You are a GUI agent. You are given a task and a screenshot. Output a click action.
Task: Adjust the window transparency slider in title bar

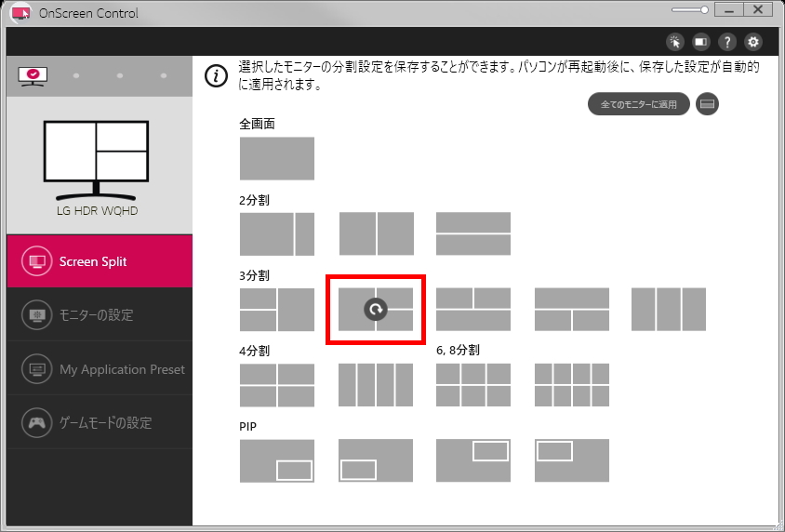pos(690,10)
